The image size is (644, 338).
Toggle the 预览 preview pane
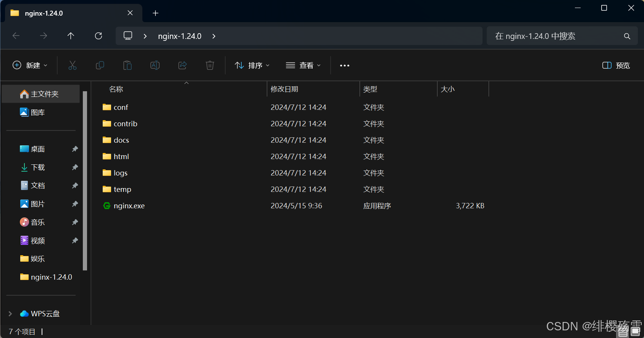pyautogui.click(x=616, y=65)
